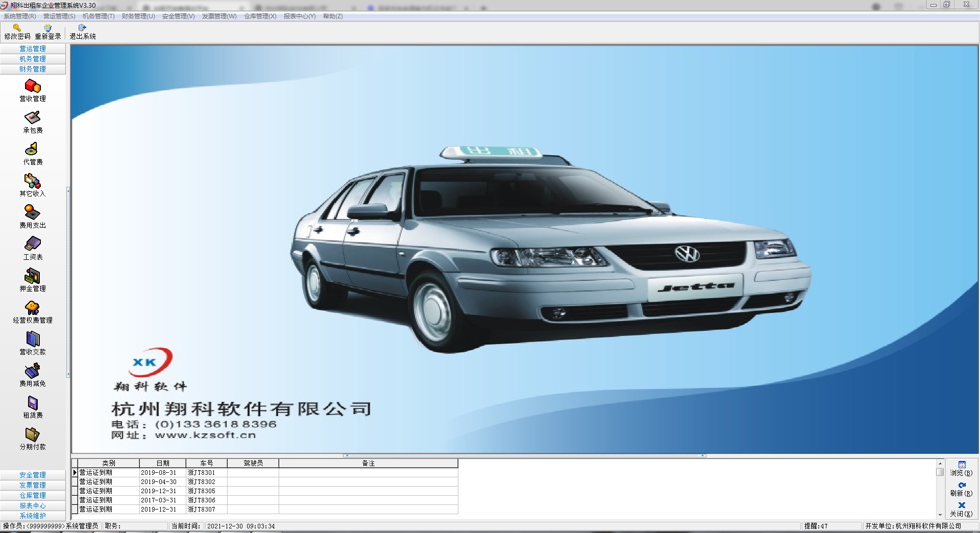This screenshot has height=533, width=980.
Task: Click the reminder list scrollbar down arrow
Action: [x=940, y=515]
